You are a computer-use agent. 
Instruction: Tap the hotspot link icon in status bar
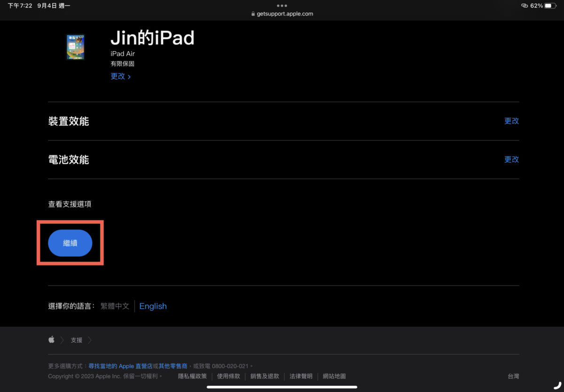click(x=525, y=6)
